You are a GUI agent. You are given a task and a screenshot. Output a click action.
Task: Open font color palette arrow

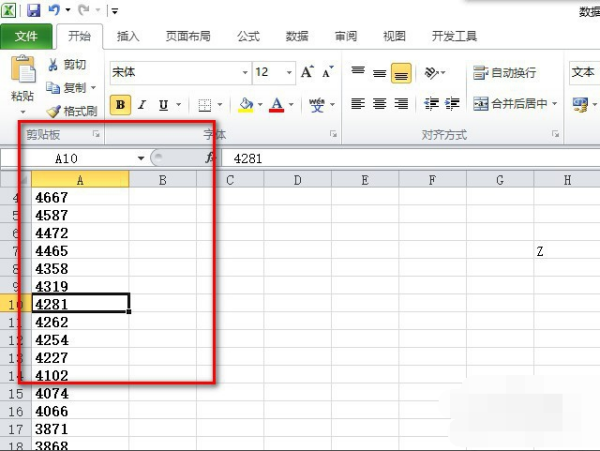pos(291,104)
